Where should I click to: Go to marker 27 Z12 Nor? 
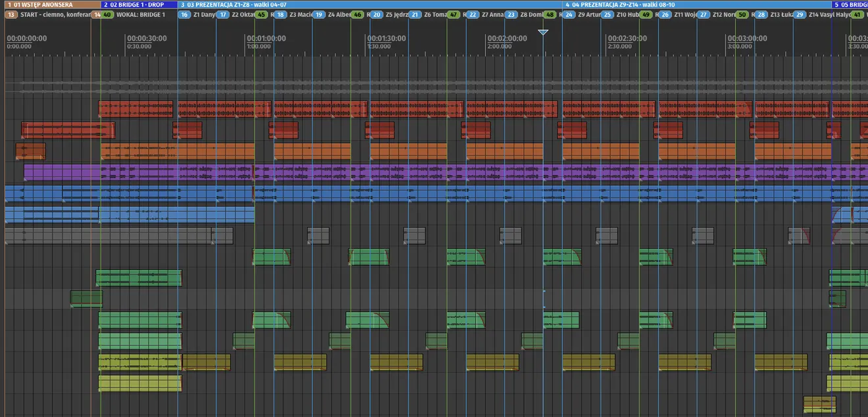pos(704,14)
